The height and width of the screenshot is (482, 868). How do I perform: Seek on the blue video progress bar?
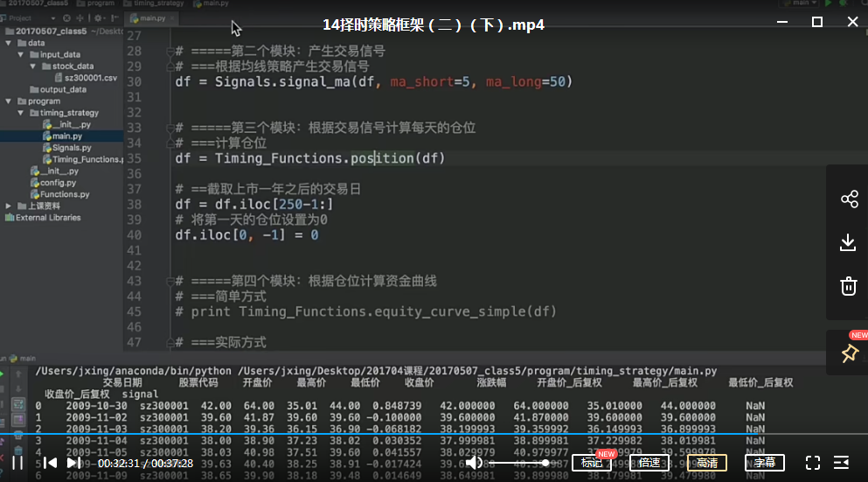coord(434,434)
